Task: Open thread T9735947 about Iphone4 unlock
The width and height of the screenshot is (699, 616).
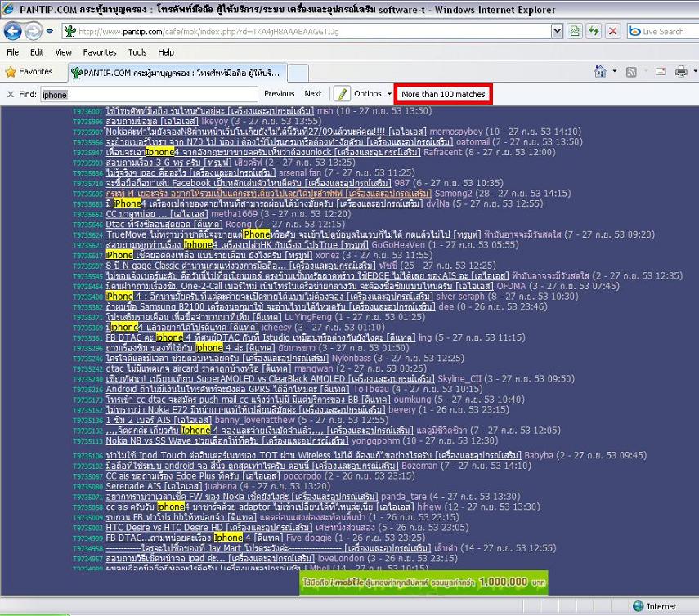Action: (263, 152)
